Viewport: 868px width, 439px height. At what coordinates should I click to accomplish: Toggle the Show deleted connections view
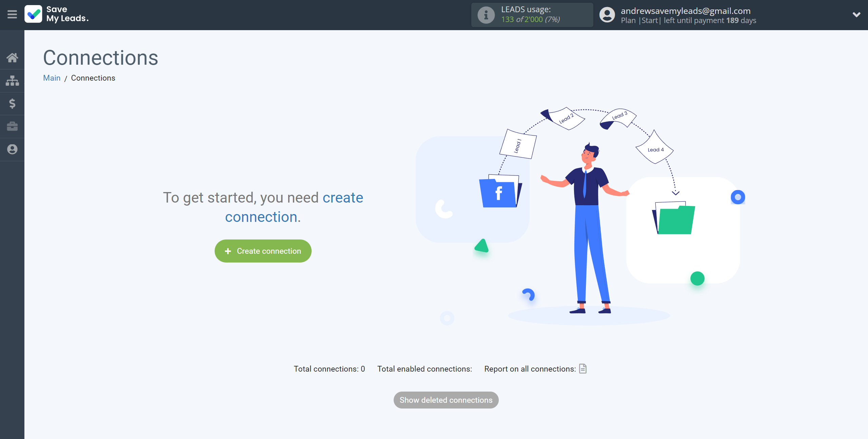coord(446,400)
